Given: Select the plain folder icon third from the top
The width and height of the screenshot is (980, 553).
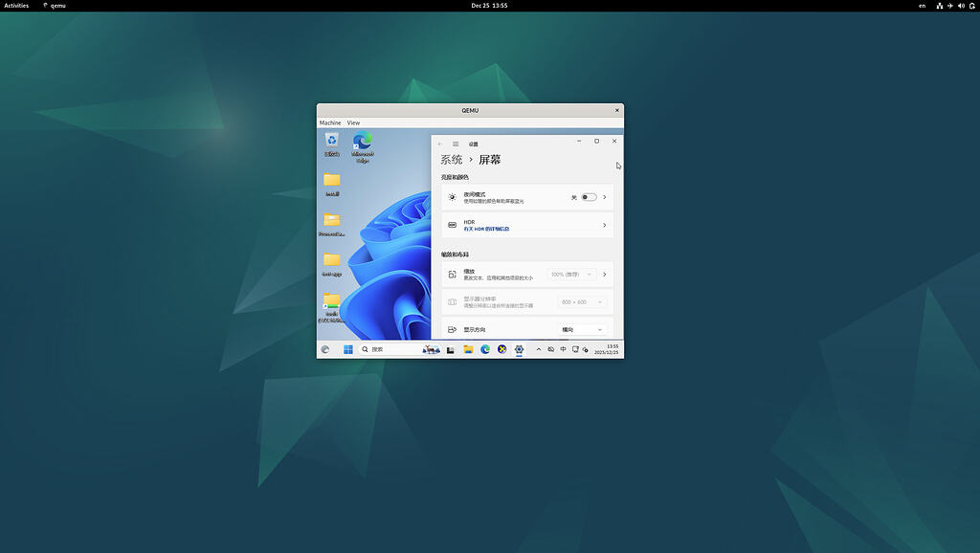Looking at the screenshot, I should 332,260.
